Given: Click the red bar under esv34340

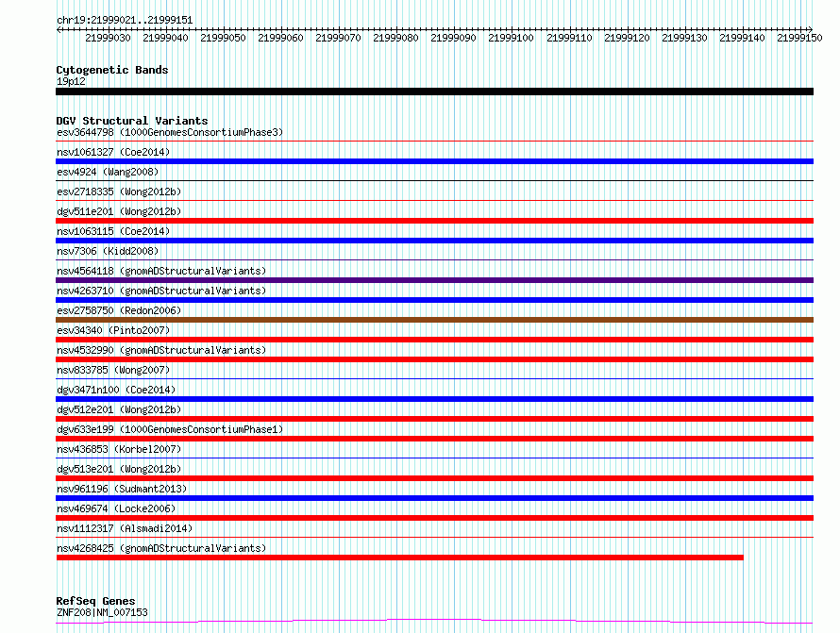Looking at the screenshot, I should 434,340.
